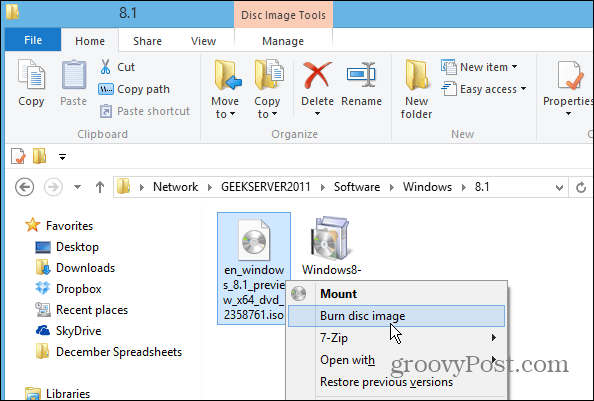The image size is (594, 401).
Task: Choose Burn disc image
Action: (396, 316)
